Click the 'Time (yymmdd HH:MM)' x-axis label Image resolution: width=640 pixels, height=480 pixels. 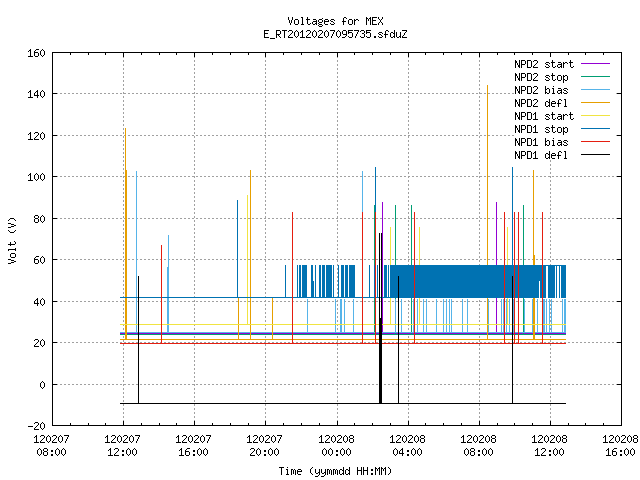tap(335, 471)
